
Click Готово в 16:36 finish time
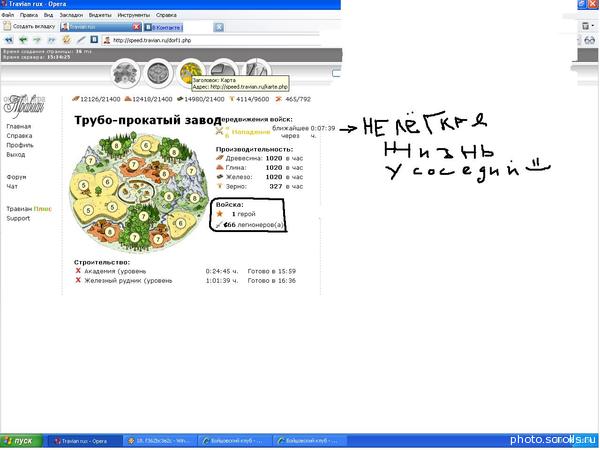(272, 281)
